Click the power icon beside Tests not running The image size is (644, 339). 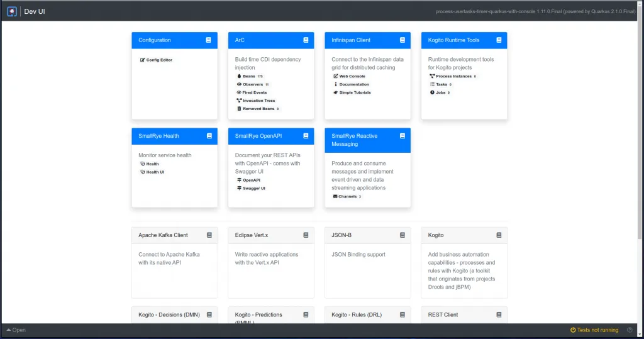(x=572, y=330)
